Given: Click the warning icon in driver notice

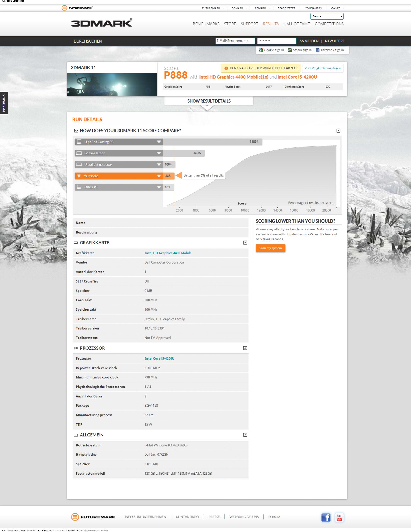Looking at the screenshot, I should point(226,68).
